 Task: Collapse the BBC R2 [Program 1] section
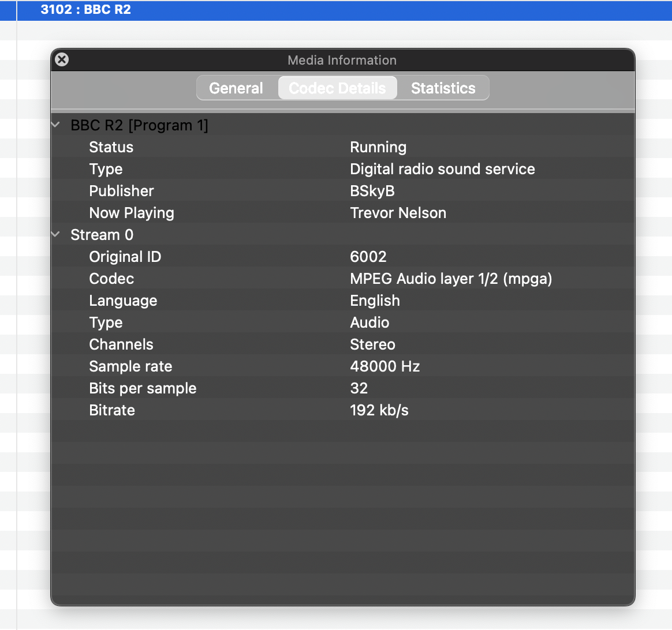point(56,125)
